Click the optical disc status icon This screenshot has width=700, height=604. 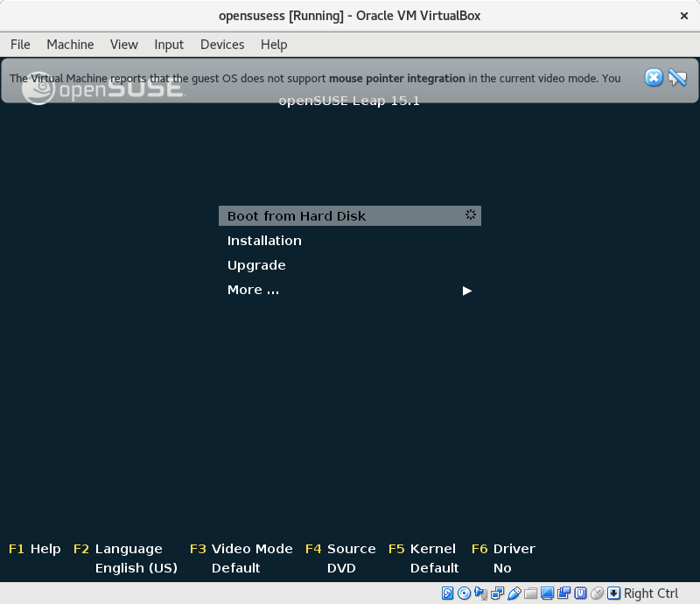point(465,593)
